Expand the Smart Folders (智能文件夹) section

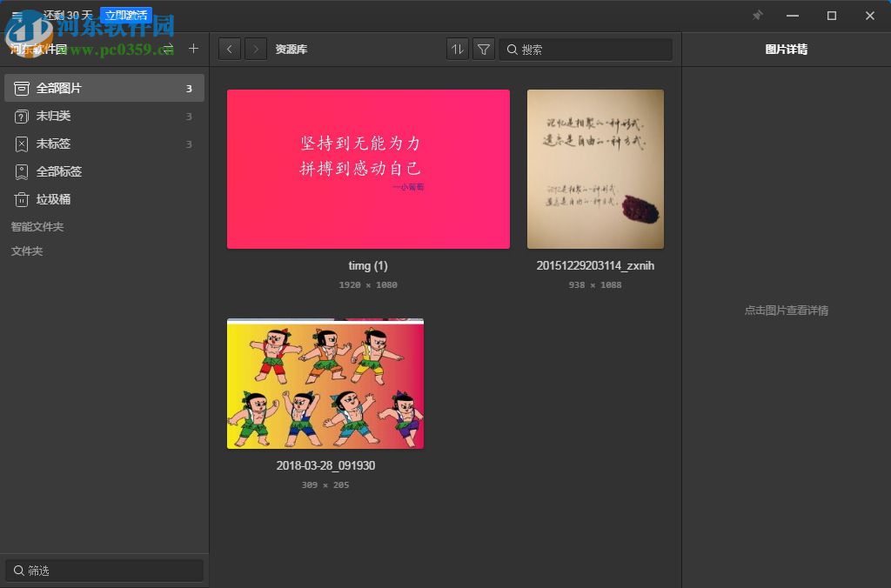[37, 226]
